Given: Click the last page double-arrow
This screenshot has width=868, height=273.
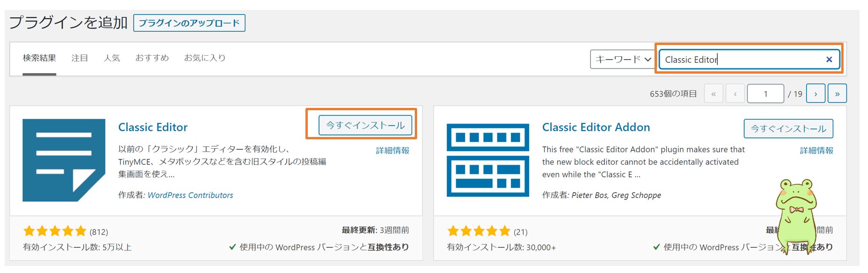Looking at the screenshot, I should (x=837, y=93).
